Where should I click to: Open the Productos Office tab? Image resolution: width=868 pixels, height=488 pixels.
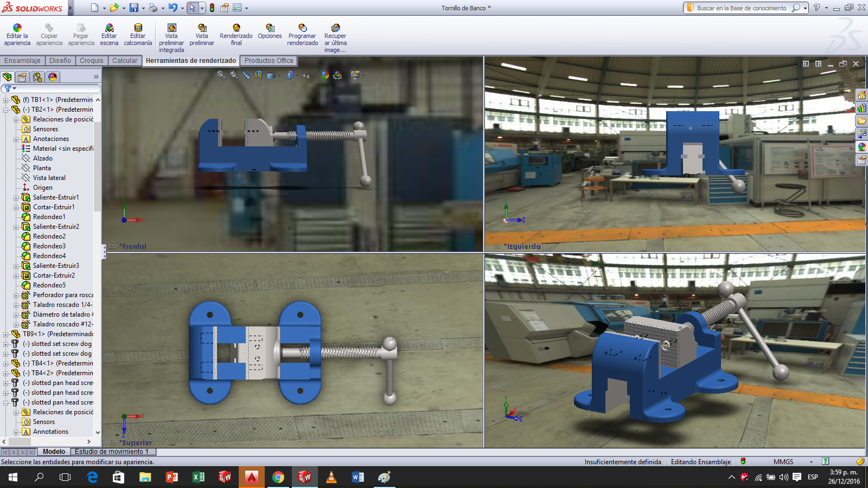tap(269, 61)
